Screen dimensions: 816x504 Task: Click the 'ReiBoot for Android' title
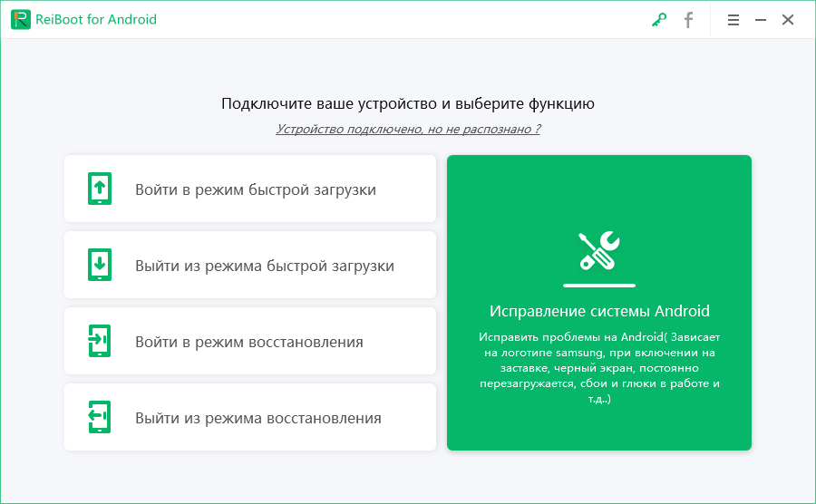pos(96,19)
